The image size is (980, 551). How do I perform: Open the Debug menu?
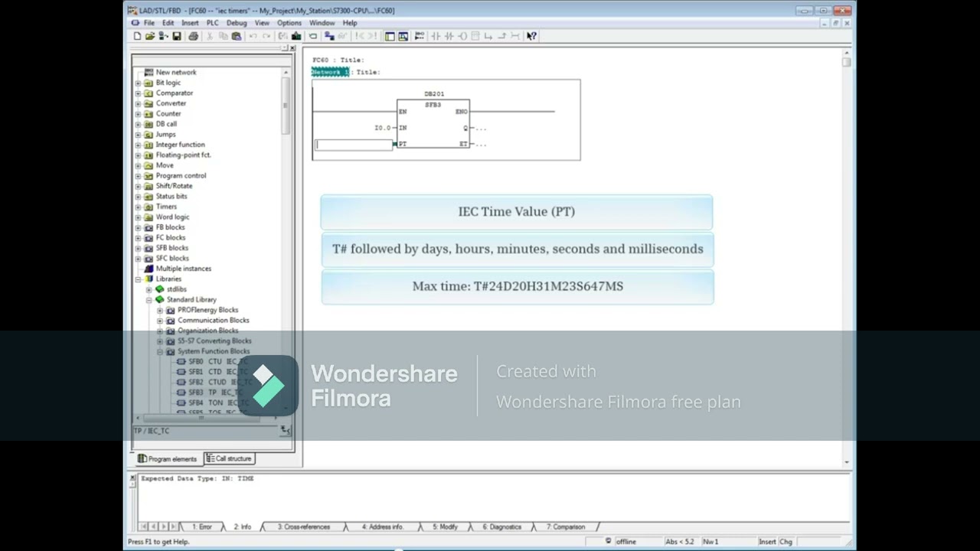point(237,23)
